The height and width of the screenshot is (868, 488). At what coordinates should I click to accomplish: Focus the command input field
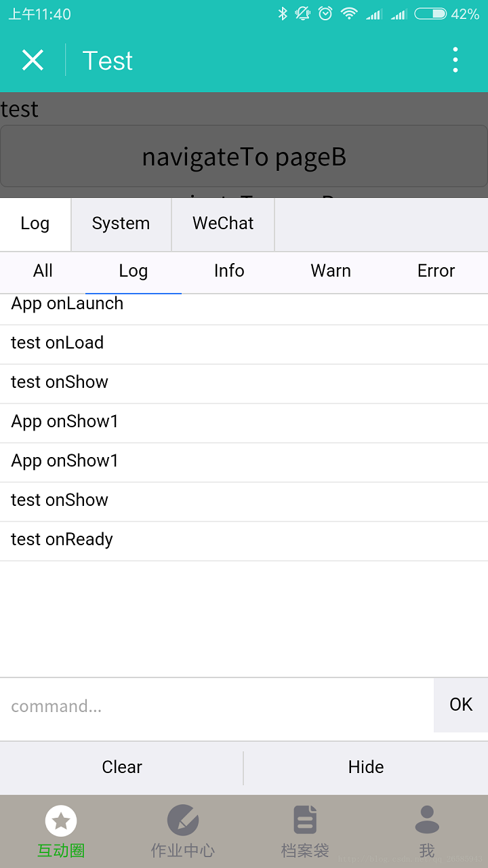[x=217, y=705]
